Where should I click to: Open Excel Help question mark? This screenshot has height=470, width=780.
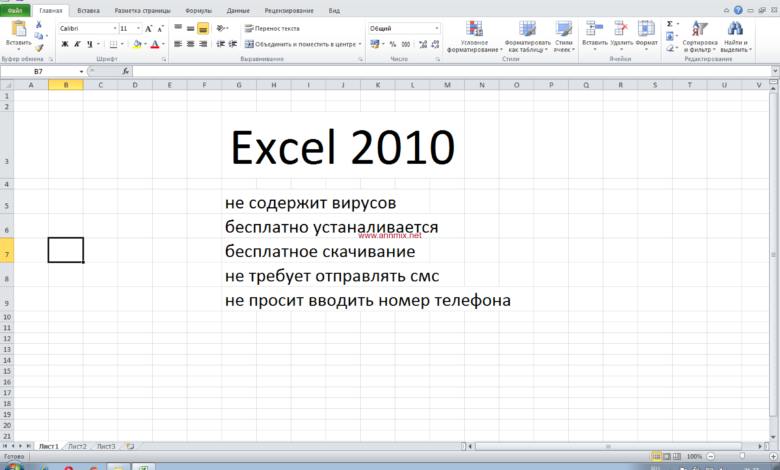point(738,10)
